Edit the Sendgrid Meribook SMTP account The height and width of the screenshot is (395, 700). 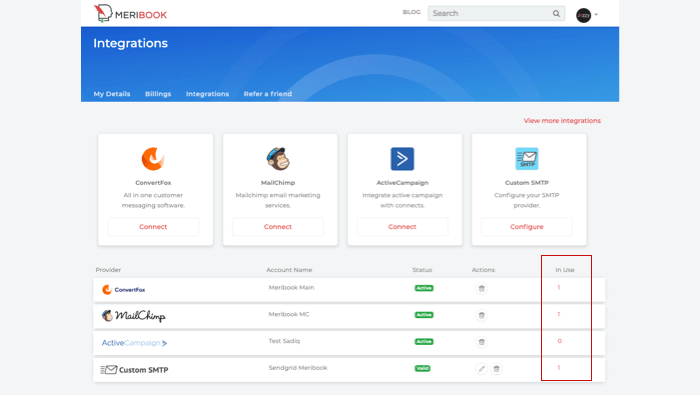pos(481,369)
